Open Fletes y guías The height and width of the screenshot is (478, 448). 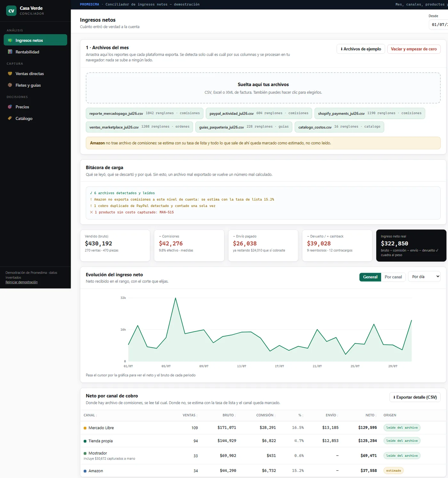[x=35, y=85]
